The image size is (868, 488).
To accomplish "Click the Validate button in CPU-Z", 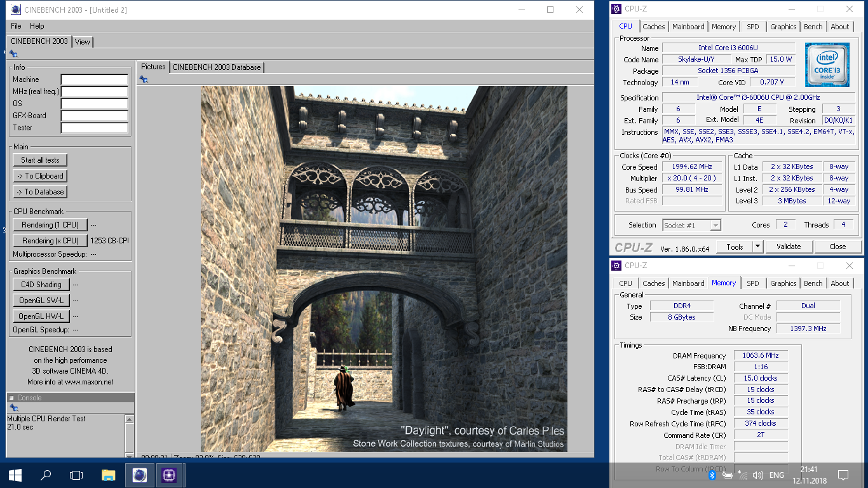I will click(x=789, y=247).
